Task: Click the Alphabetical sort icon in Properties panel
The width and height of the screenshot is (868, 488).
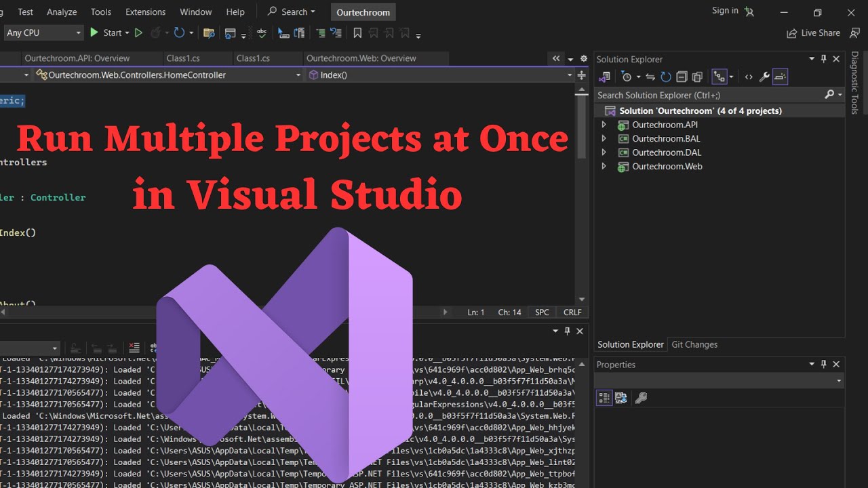Action: click(x=621, y=398)
